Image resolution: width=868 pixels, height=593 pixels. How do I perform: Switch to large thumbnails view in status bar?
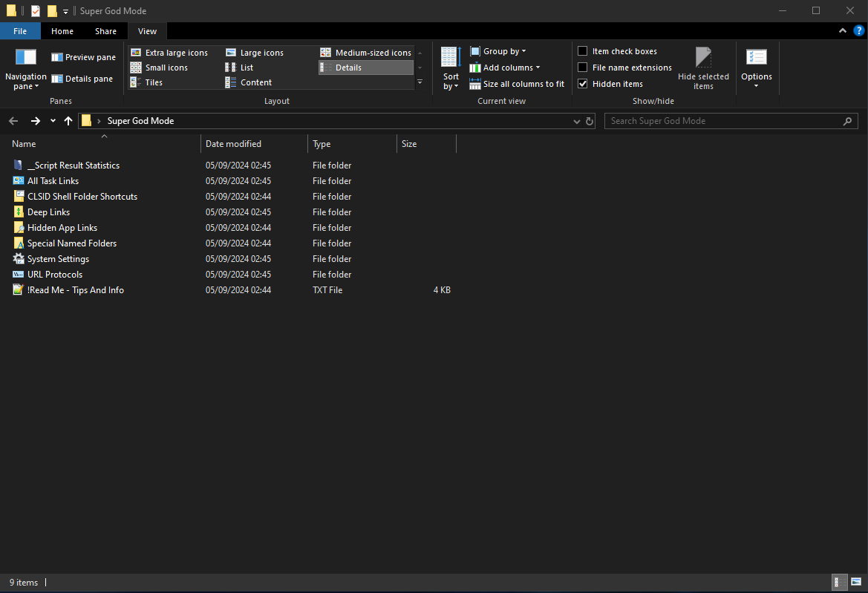pyautogui.click(x=856, y=582)
